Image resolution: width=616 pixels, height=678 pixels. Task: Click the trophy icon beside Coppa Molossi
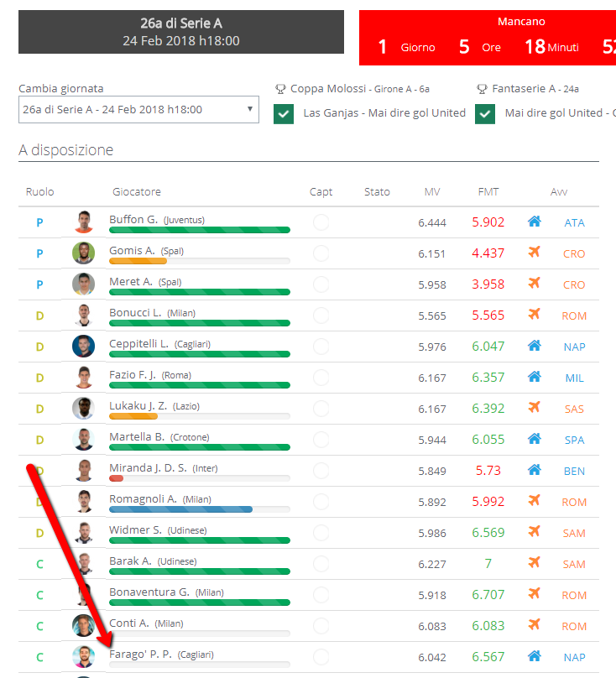click(280, 89)
